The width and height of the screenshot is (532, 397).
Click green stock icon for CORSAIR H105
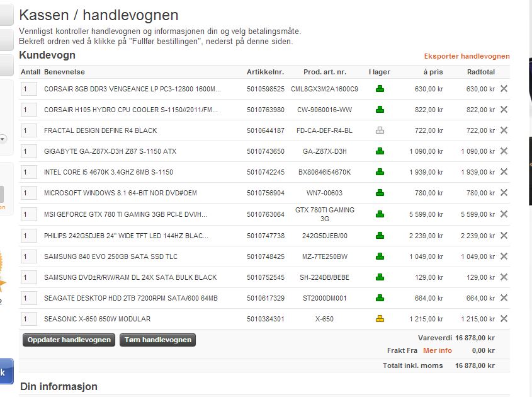(380, 110)
